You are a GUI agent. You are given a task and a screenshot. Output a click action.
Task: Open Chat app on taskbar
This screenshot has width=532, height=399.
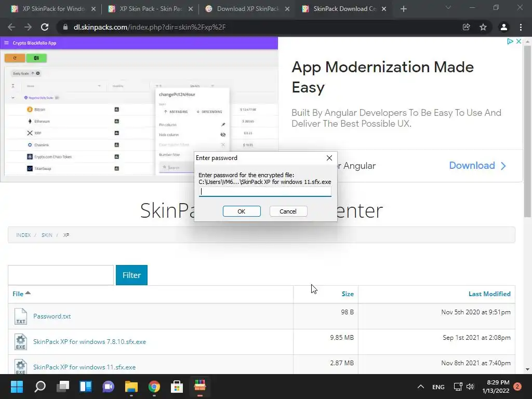[109, 387]
